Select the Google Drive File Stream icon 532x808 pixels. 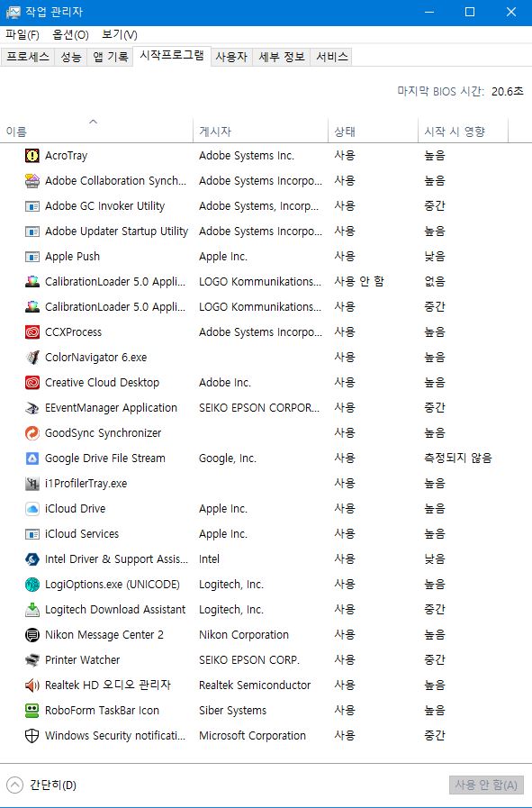[x=32, y=458]
